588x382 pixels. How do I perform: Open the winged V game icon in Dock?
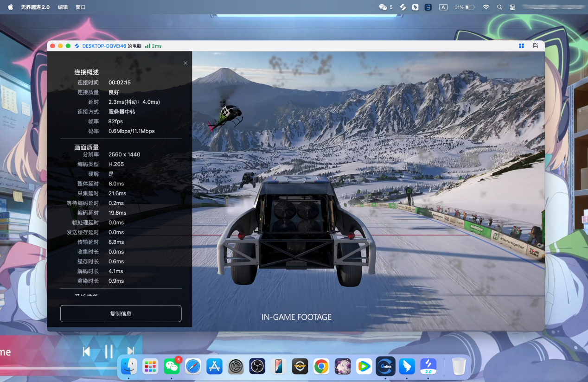pos(300,366)
